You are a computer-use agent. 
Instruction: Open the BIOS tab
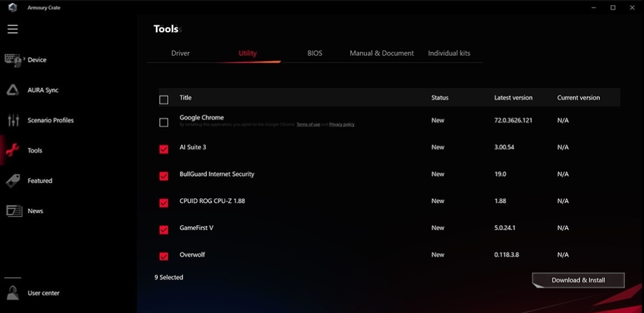tap(314, 53)
